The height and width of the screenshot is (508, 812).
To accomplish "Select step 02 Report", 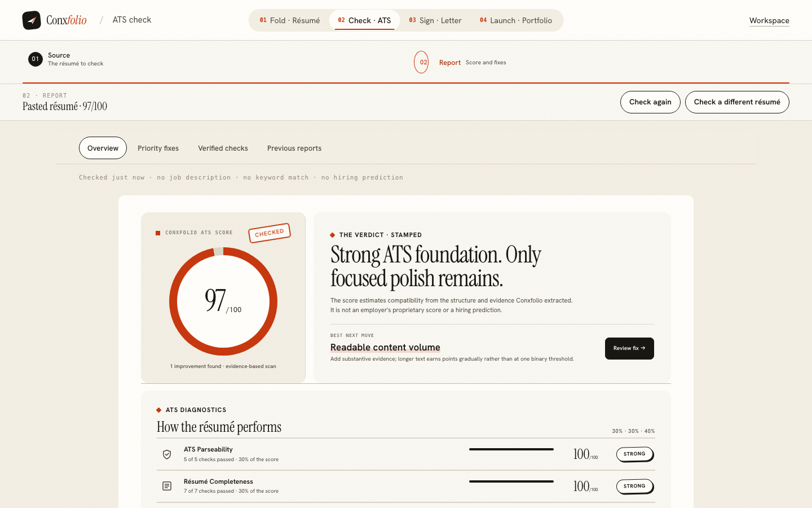I will coord(460,62).
